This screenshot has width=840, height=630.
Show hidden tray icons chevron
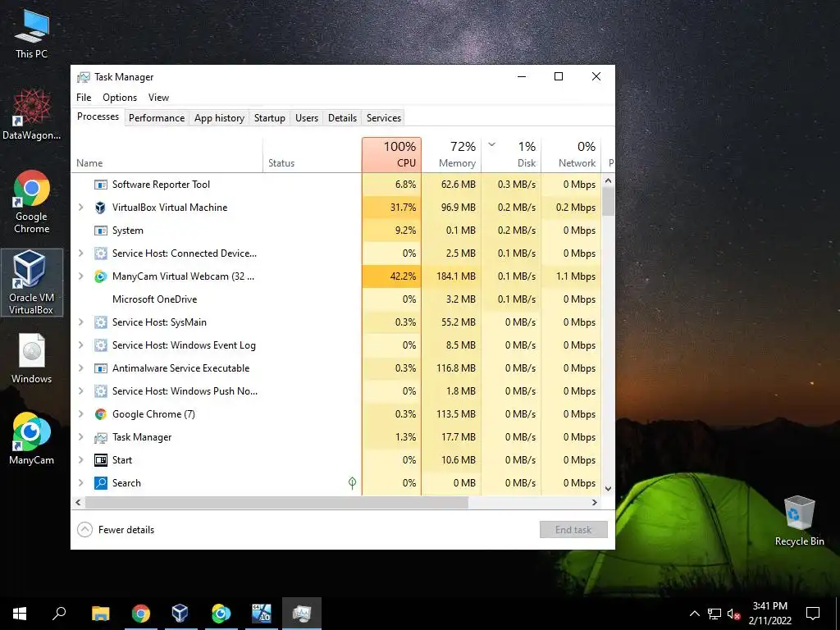(694, 614)
